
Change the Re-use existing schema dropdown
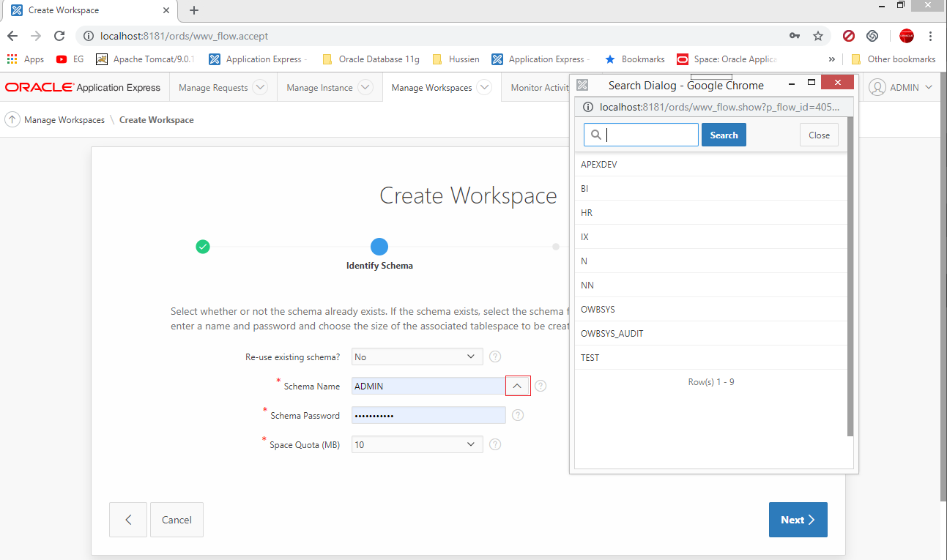click(x=416, y=356)
